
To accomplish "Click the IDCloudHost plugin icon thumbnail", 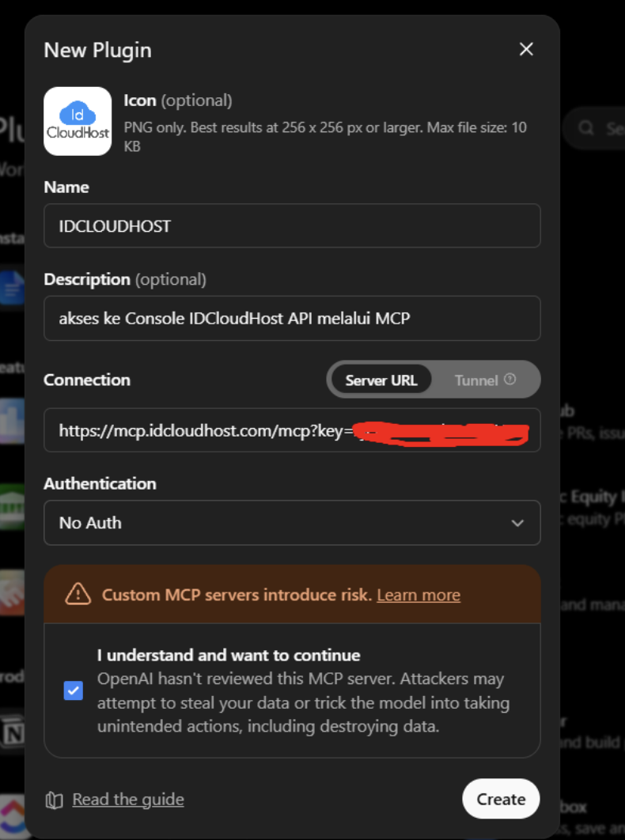I will [78, 121].
